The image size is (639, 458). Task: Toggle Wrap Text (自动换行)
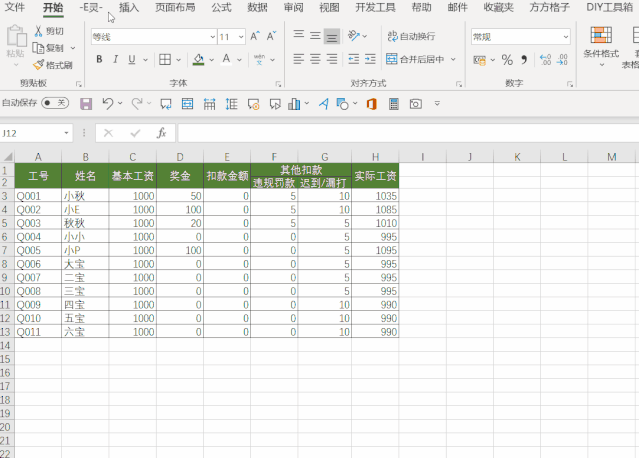411,36
